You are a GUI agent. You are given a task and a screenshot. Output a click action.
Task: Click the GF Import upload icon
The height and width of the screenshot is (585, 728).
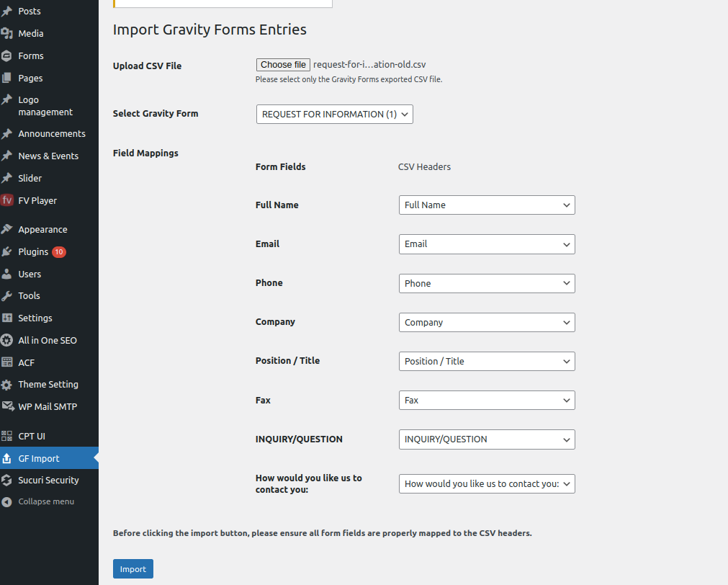[6, 459]
